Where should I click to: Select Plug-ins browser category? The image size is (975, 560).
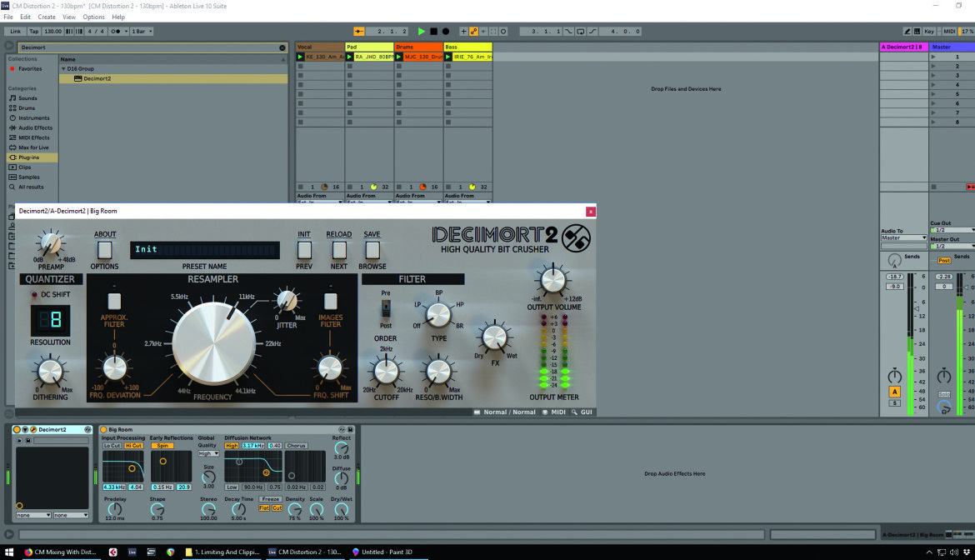tap(28, 157)
